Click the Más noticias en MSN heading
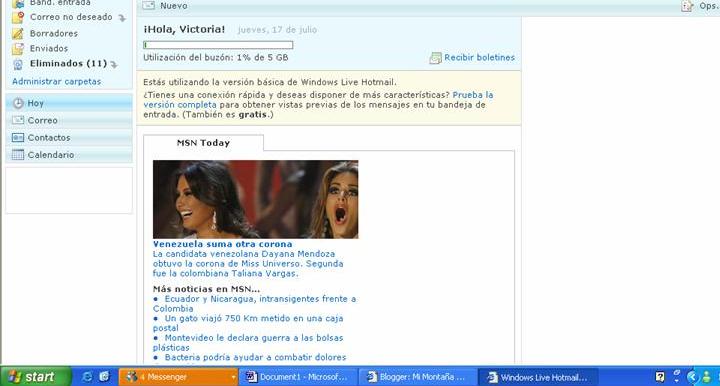Image resolution: width=720 pixels, height=386 pixels. (x=206, y=289)
